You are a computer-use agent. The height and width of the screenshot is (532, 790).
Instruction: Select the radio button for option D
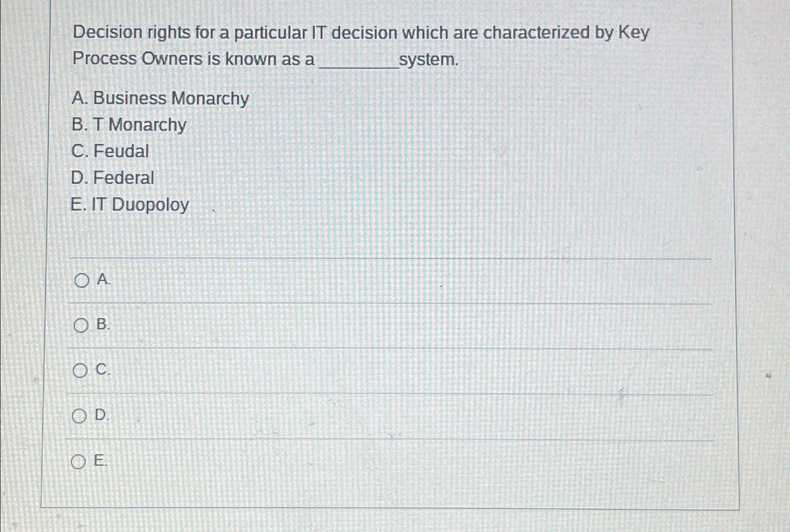click(80, 416)
